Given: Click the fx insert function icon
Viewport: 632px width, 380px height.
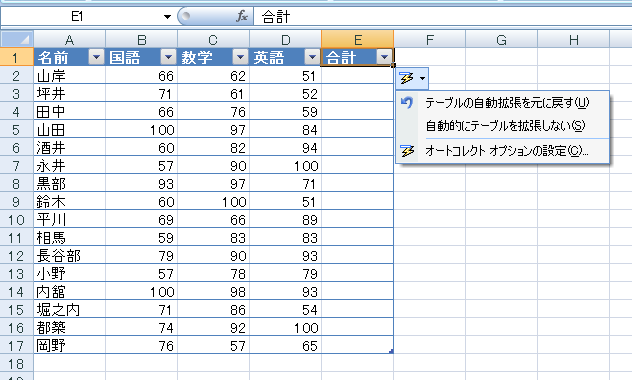Looking at the screenshot, I should pos(242,17).
